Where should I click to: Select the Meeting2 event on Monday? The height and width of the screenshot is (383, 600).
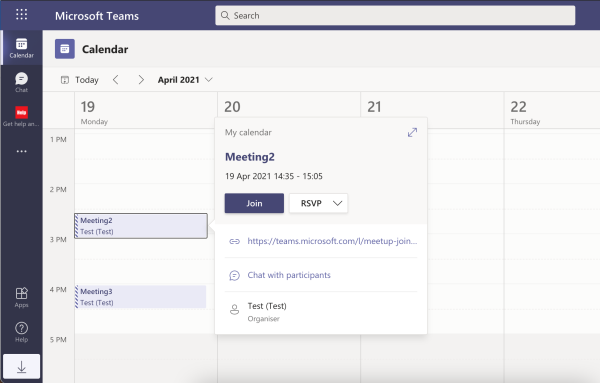(141, 226)
